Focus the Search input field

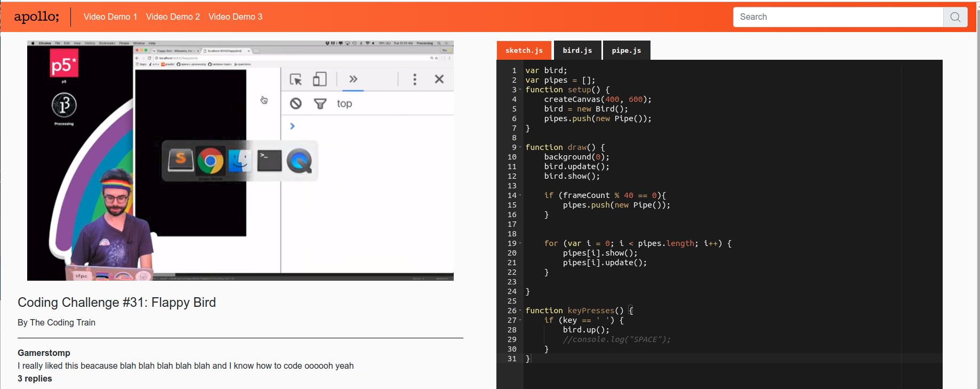tap(838, 17)
